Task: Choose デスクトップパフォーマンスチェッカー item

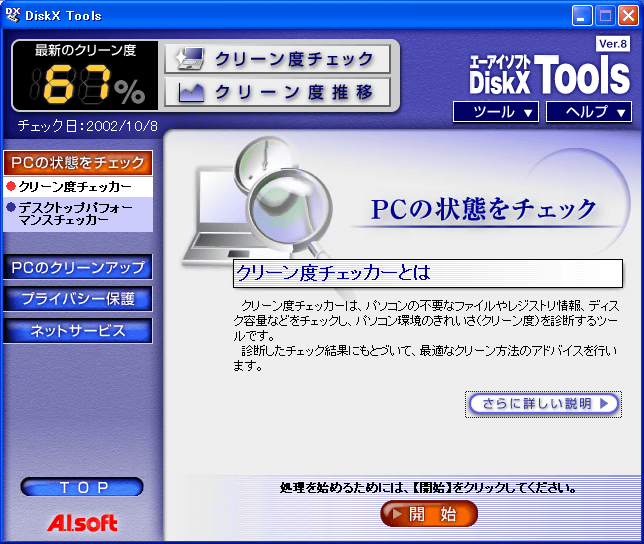Action: coord(78,214)
